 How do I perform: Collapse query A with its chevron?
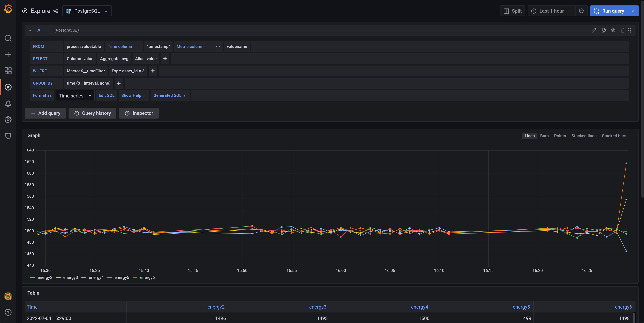[30, 30]
